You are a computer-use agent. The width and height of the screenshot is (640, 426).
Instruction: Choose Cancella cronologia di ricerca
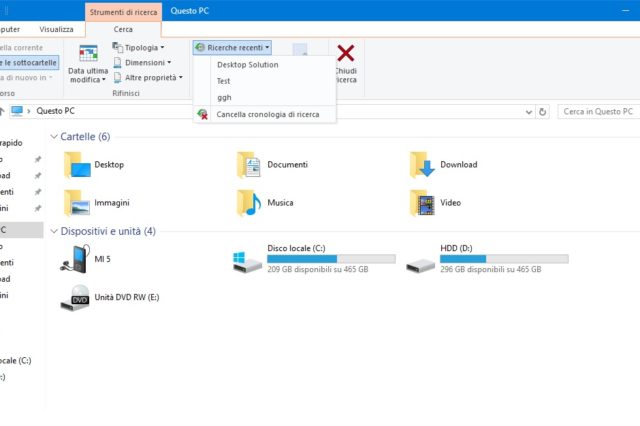(x=267, y=114)
